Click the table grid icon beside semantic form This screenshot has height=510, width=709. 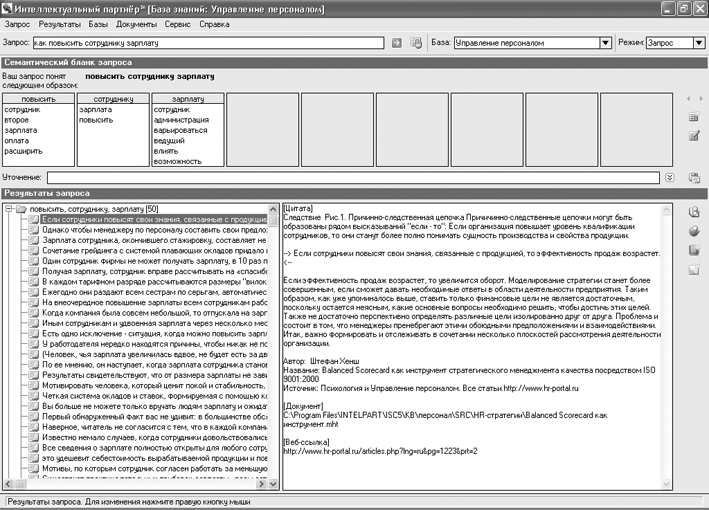(x=693, y=117)
